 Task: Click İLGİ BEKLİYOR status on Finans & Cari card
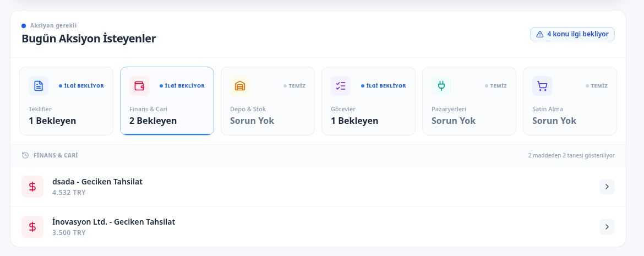182,86
